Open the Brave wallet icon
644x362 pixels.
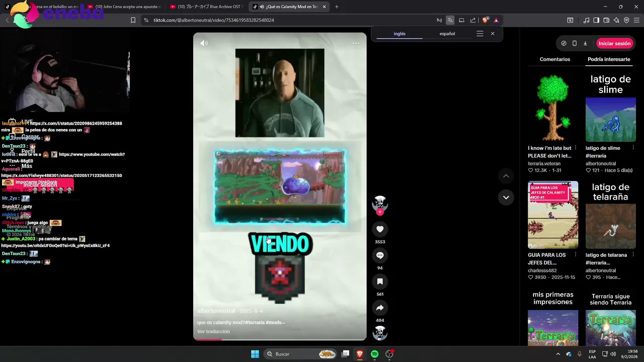click(606, 20)
